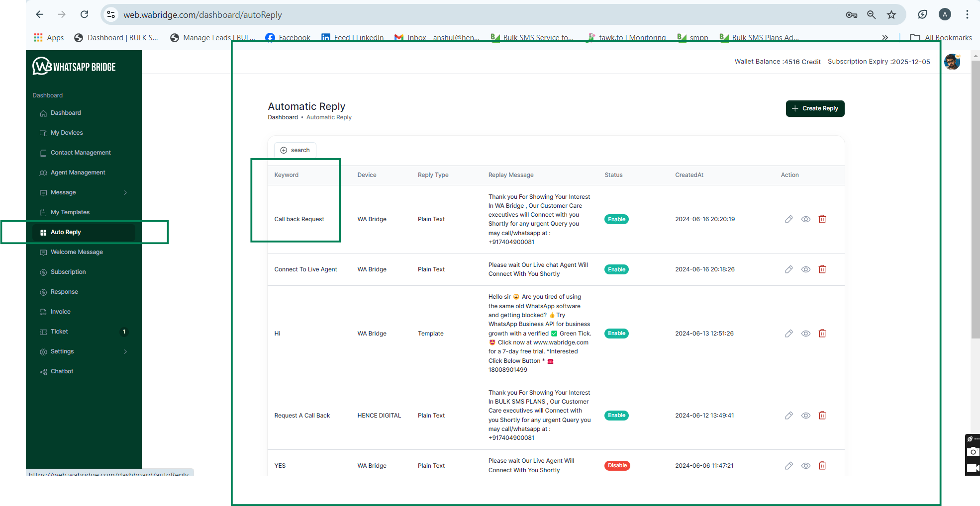The image size is (980, 506).
Task: Edit the YES keyword reply
Action: click(789, 466)
